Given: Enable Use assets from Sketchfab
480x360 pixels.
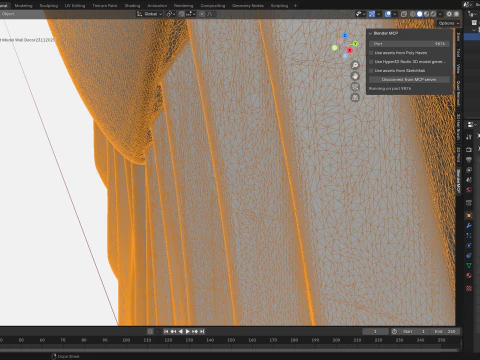Looking at the screenshot, I should [x=371, y=71].
